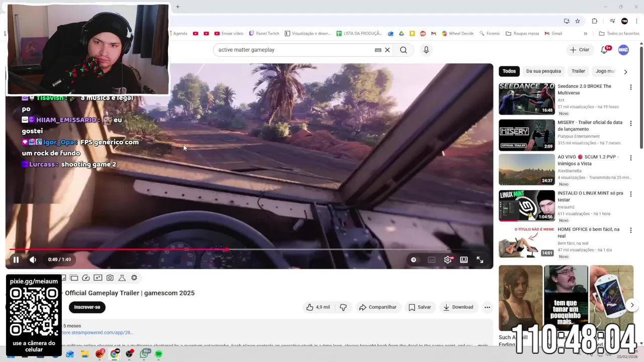Click the extension speed gauge icon
Image resolution: width=644 pixels, height=362 pixels.
(86, 278)
